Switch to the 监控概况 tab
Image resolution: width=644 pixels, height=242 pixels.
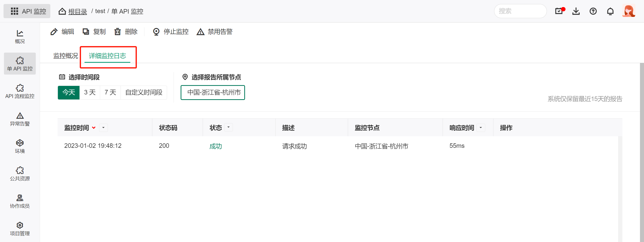(65, 56)
